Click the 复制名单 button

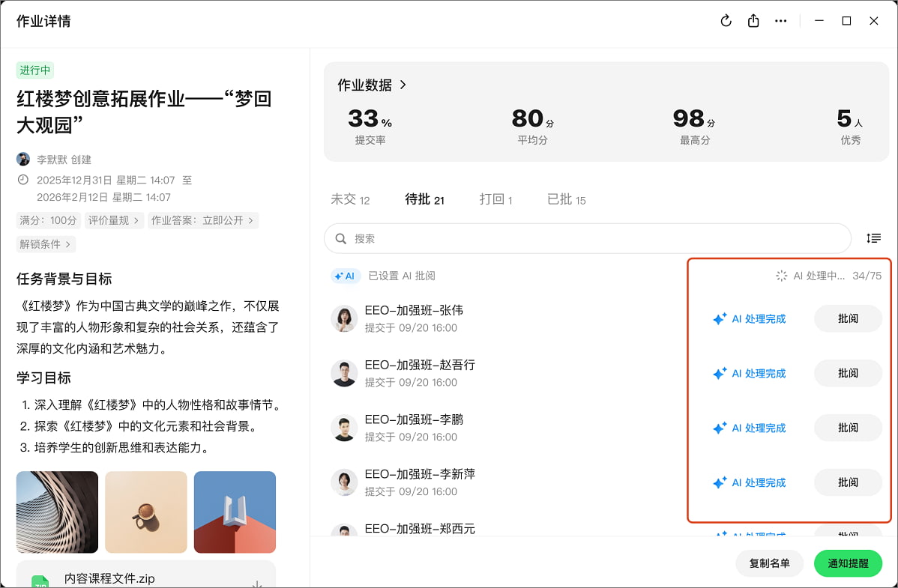click(769, 563)
